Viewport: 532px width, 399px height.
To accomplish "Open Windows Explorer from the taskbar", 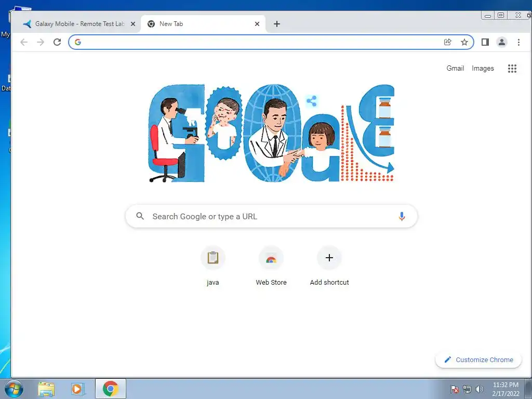I will 46,389.
